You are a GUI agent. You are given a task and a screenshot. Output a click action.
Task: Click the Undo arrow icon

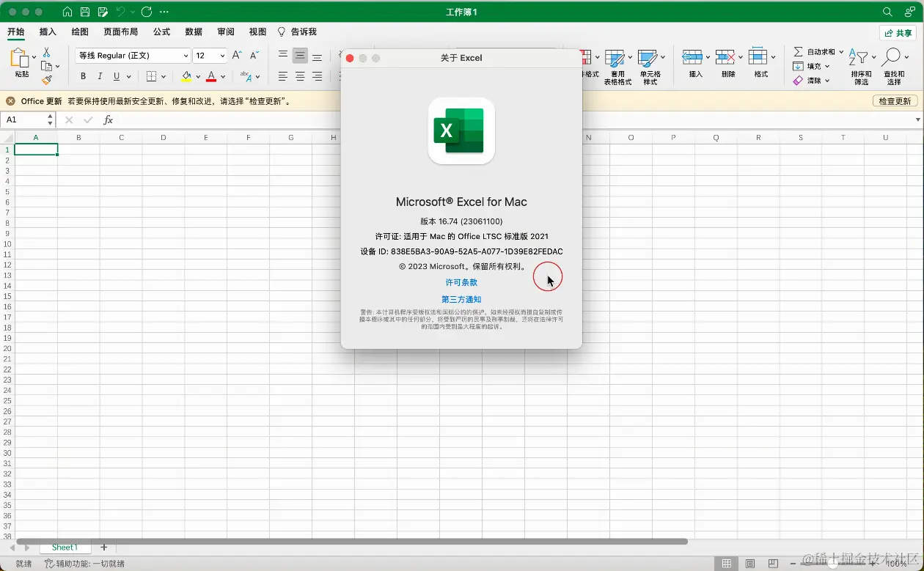(121, 12)
